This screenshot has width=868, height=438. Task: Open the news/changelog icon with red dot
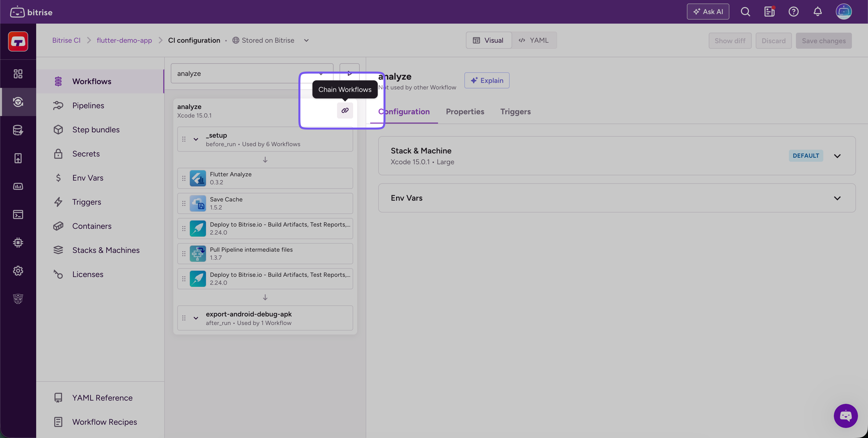769,12
